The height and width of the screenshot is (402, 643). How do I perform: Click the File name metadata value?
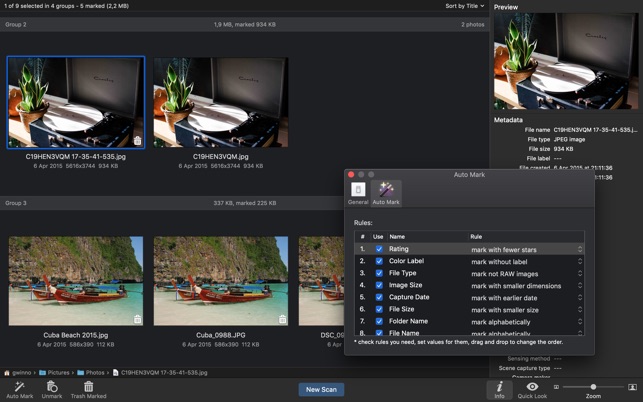tap(595, 130)
